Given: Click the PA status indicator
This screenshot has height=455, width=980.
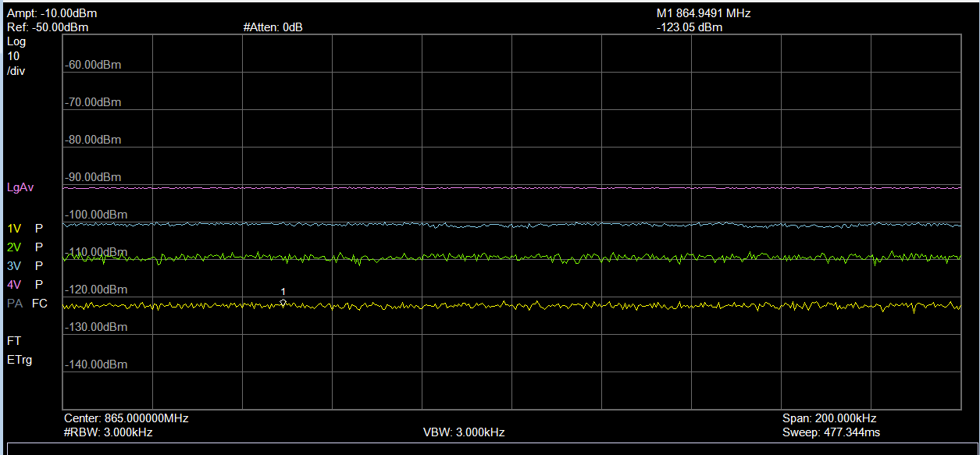Looking at the screenshot, I should click(x=14, y=304).
